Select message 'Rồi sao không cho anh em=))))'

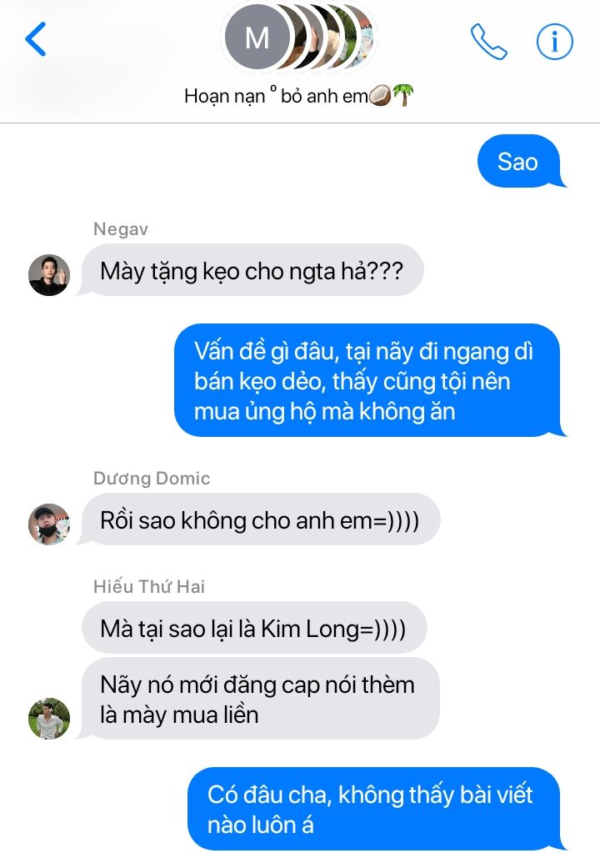pyautogui.click(x=259, y=519)
